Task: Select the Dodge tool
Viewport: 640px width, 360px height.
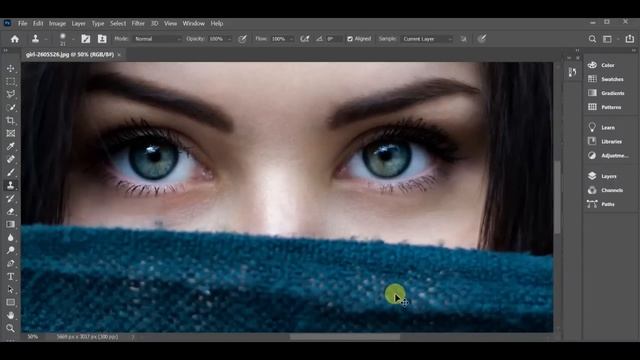Action: (x=11, y=250)
